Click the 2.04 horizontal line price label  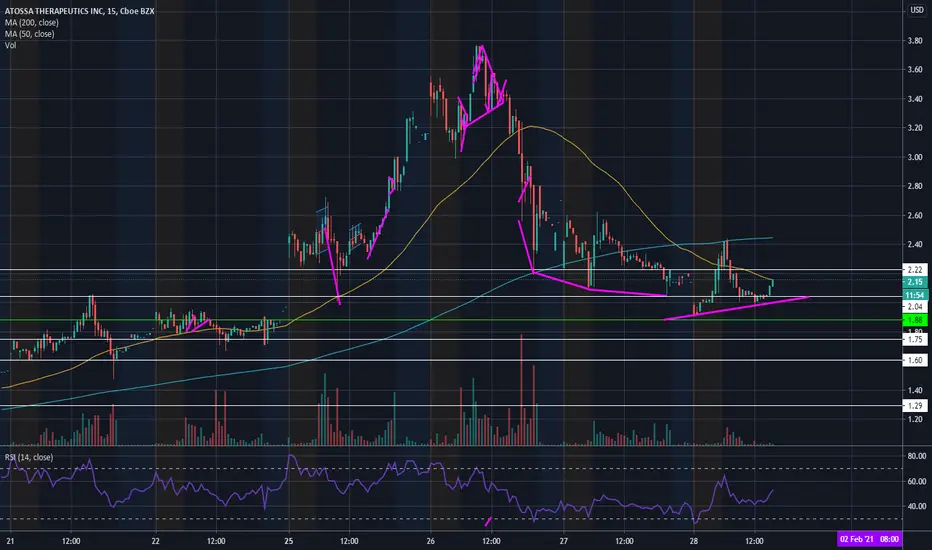pyautogui.click(x=915, y=307)
